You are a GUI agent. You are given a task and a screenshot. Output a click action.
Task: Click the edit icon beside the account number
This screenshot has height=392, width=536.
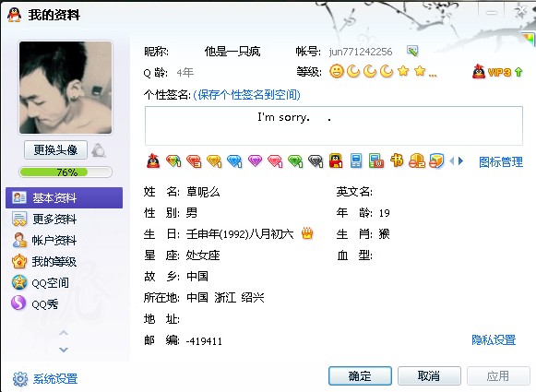coord(412,51)
